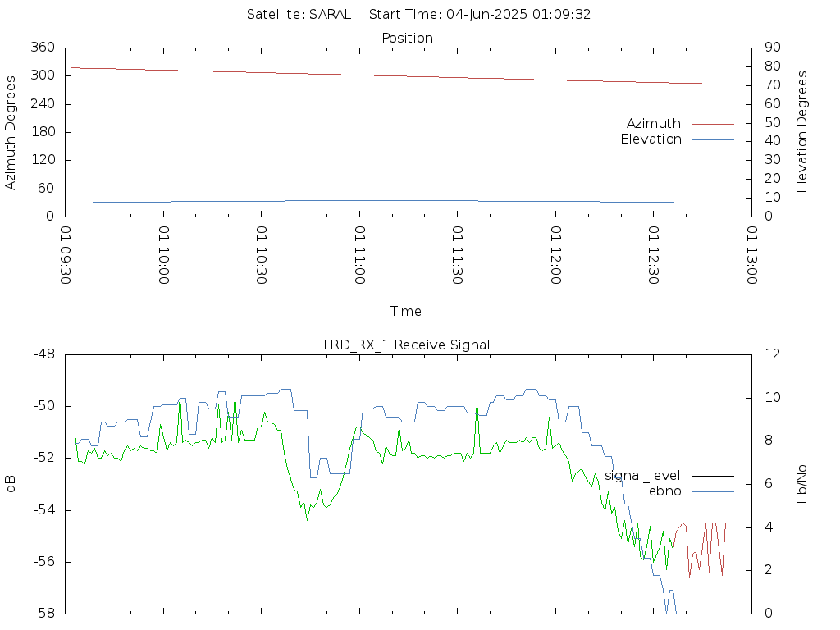Click the "-56" dB axis tick
The image size is (840, 630).
(x=44, y=561)
